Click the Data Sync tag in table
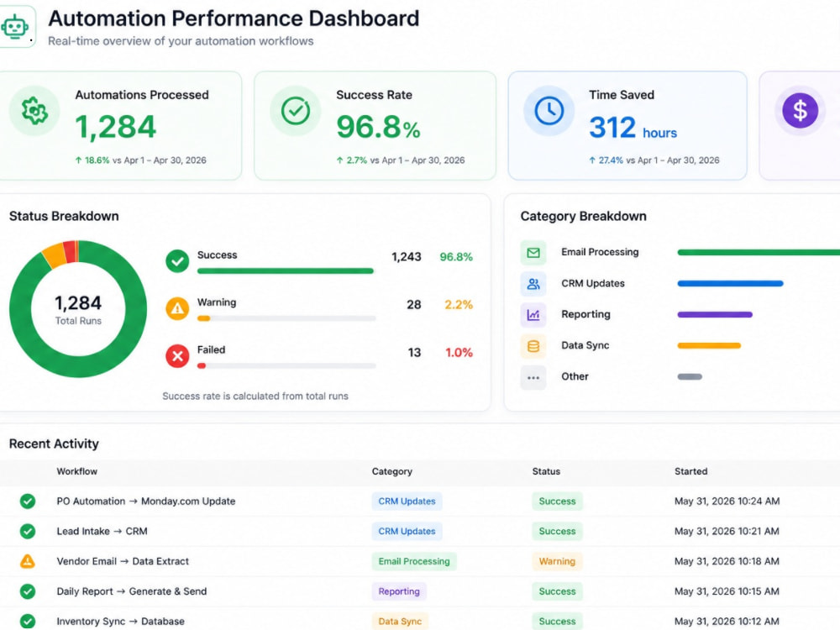Image resolution: width=840 pixels, height=630 pixels. [x=400, y=622]
